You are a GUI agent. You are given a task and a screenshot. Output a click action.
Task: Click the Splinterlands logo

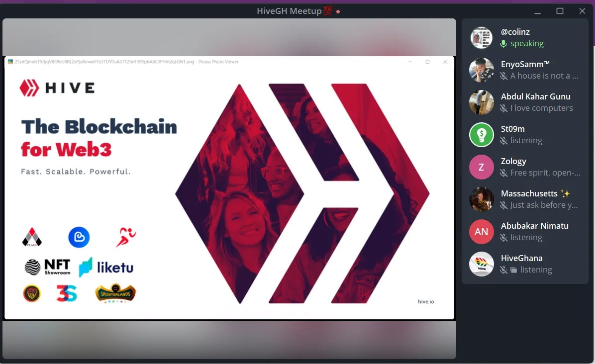coord(115,293)
